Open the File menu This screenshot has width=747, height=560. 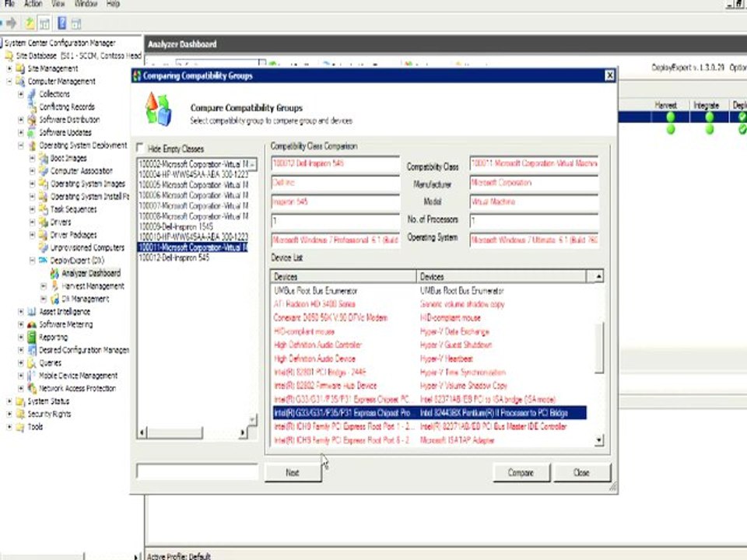pos(9,3)
